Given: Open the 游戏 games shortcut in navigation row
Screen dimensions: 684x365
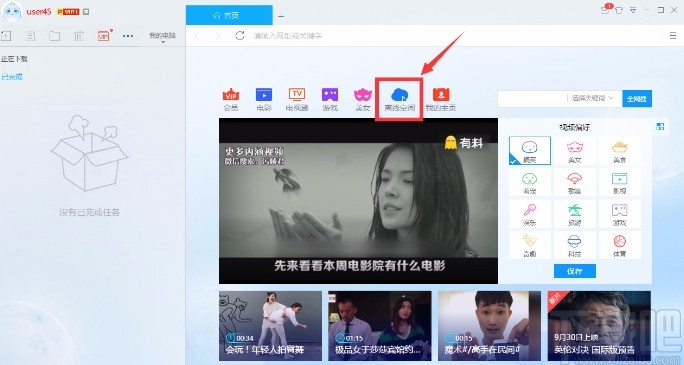Looking at the screenshot, I should [330, 99].
